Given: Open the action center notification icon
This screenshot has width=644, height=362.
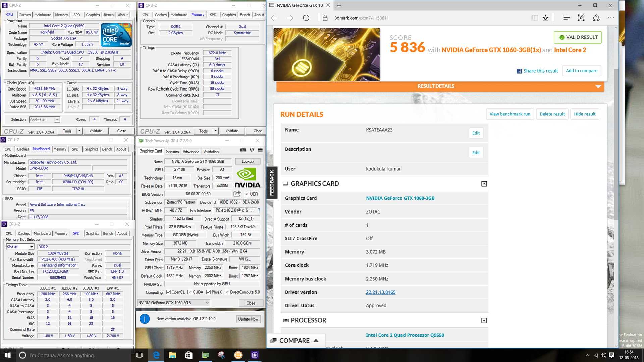Looking at the screenshot, I should (x=611, y=355).
